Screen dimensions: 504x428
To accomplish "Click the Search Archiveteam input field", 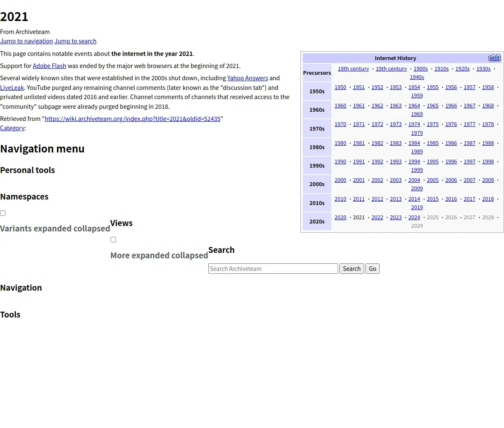I will point(273,269).
